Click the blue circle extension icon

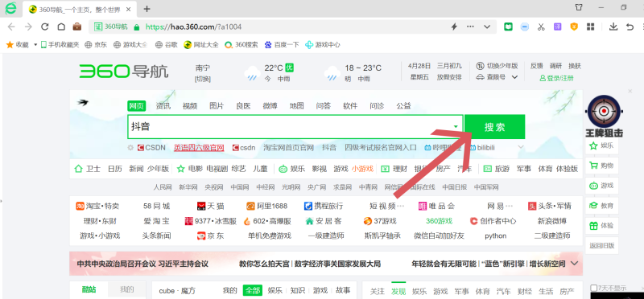click(x=525, y=27)
